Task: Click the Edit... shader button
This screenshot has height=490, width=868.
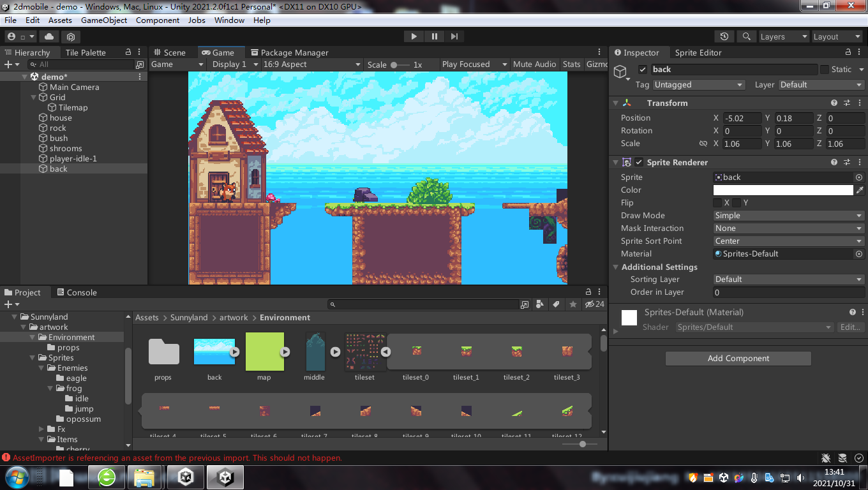Action: coord(849,327)
